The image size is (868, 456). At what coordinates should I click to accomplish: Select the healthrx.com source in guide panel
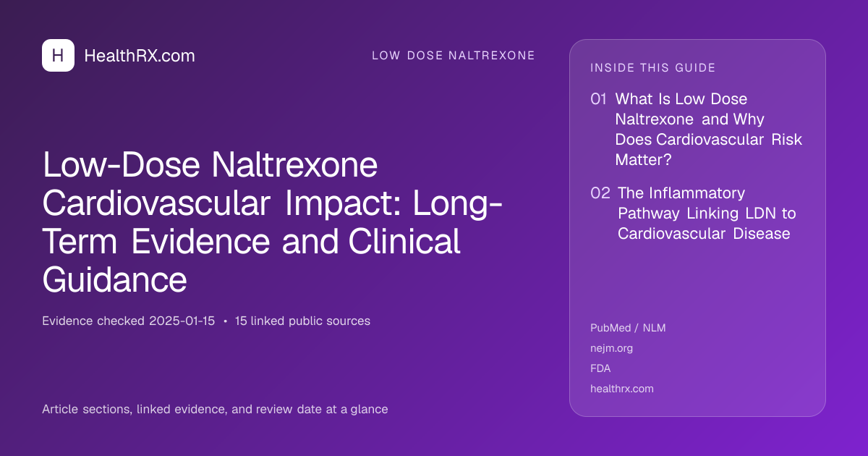click(x=622, y=389)
